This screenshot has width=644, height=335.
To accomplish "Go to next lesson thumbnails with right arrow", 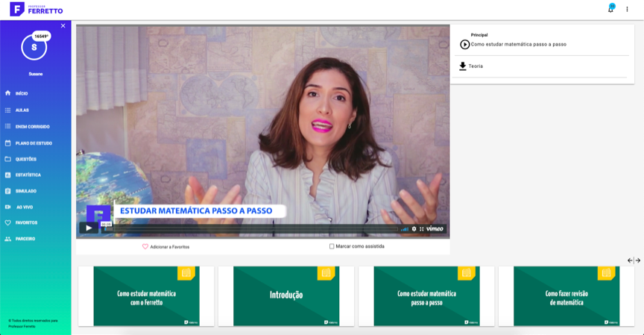I will (x=637, y=260).
